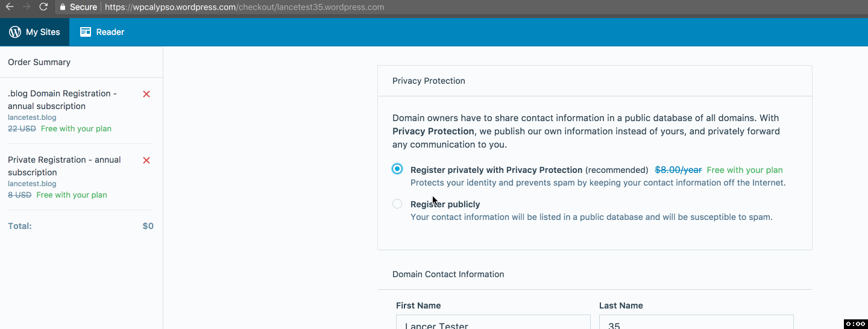Click 'Free with your plan' beside $8.00/year

[744, 170]
